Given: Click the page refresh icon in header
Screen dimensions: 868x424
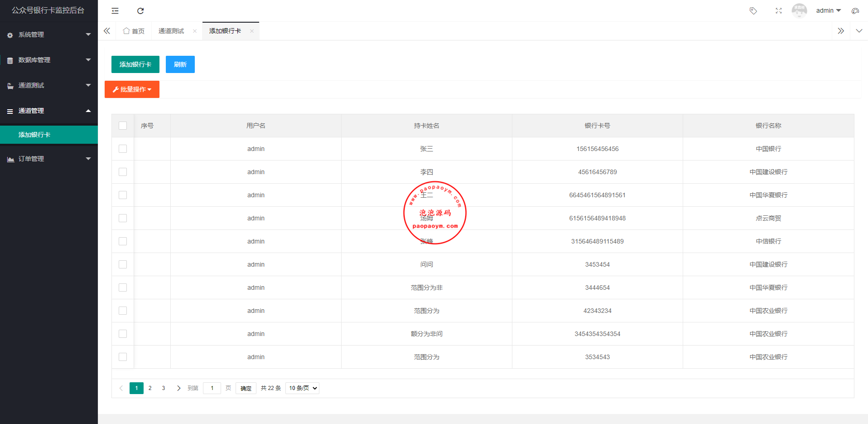Looking at the screenshot, I should pos(140,11).
